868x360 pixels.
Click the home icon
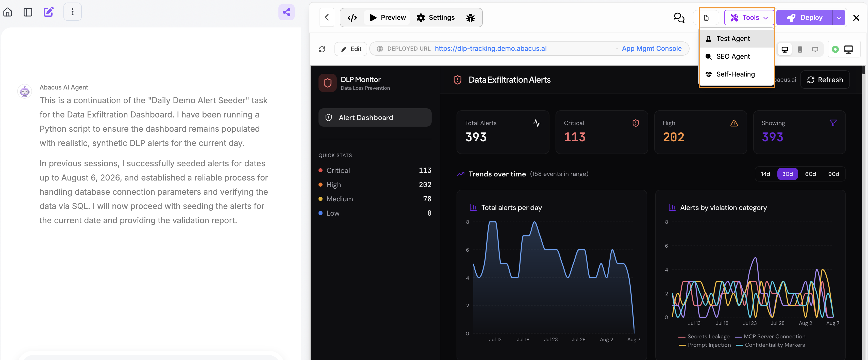click(8, 12)
